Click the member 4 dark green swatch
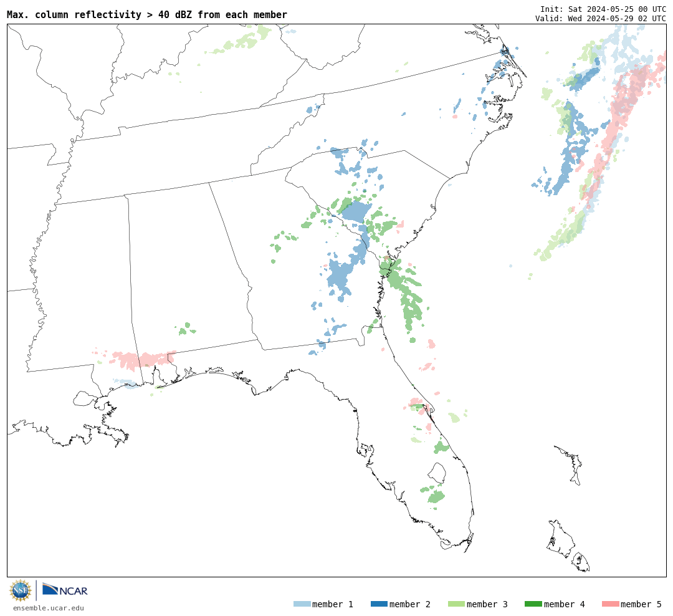The image size is (673, 616). click(x=533, y=604)
